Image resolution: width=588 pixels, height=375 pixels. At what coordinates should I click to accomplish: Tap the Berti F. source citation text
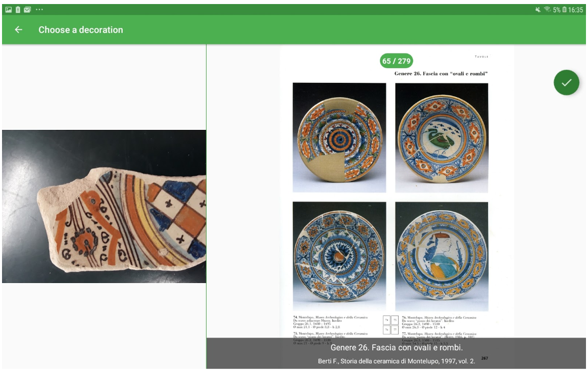397,361
